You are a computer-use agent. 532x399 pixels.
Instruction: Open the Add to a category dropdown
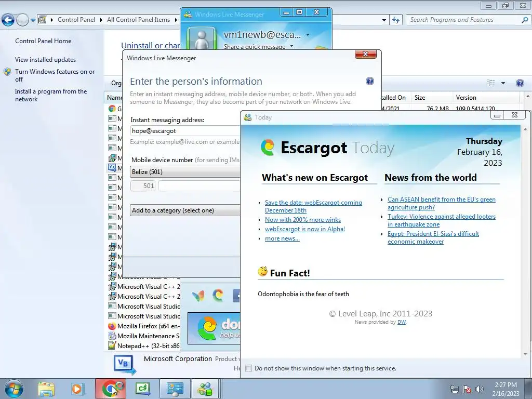(x=185, y=210)
